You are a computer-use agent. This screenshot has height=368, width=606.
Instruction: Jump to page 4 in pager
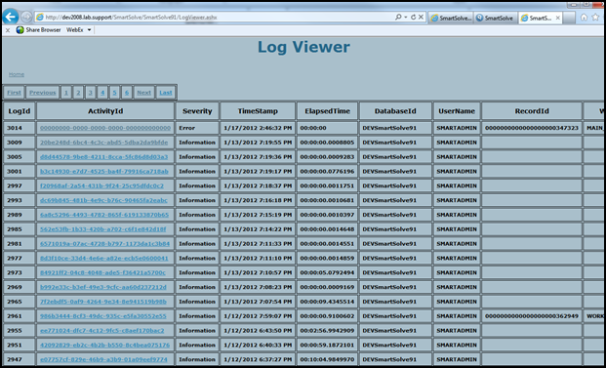click(x=102, y=93)
